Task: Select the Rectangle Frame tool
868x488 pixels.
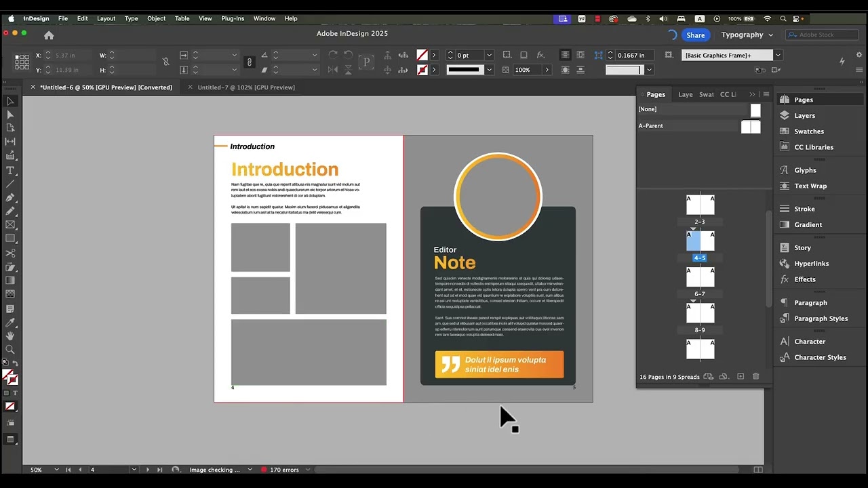Action: (10, 224)
